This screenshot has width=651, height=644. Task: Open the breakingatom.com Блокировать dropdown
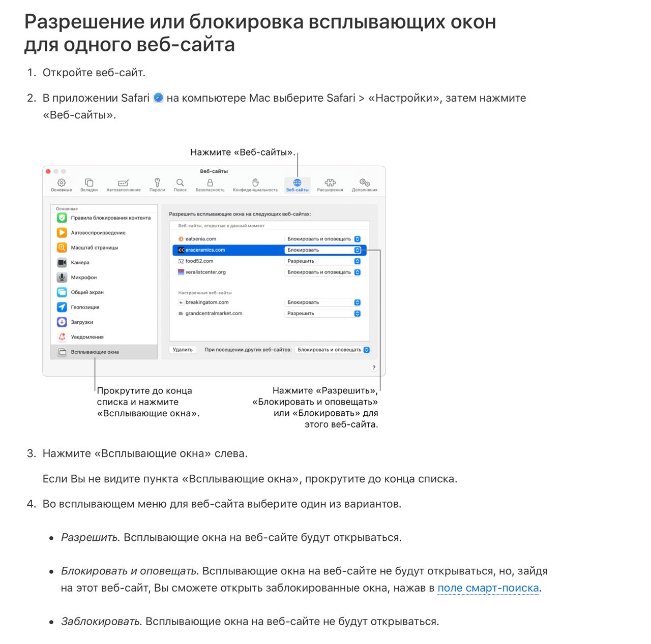[322, 302]
